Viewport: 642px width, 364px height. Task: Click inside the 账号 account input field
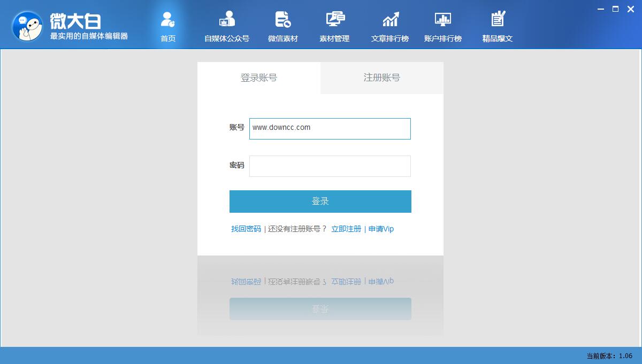coord(330,129)
